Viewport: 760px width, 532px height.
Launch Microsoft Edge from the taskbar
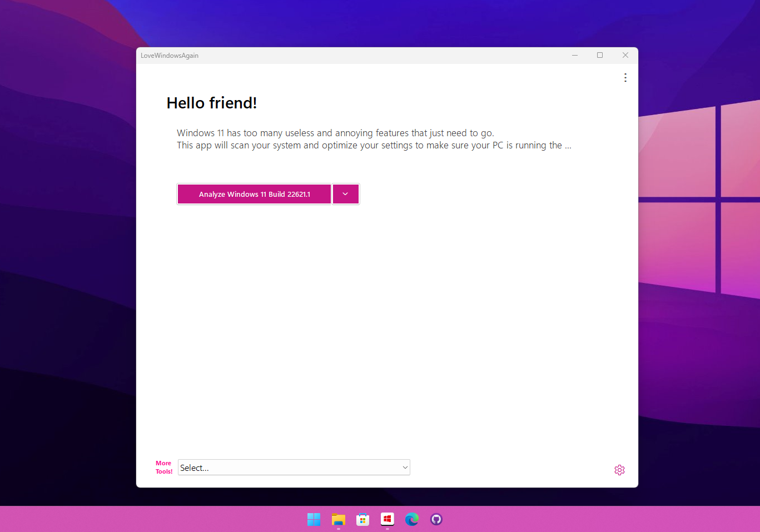tap(412, 519)
